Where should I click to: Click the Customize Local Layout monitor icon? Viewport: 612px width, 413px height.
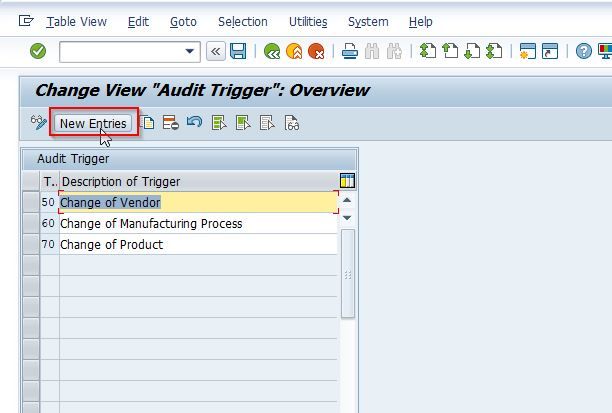pyautogui.click(x=605, y=51)
